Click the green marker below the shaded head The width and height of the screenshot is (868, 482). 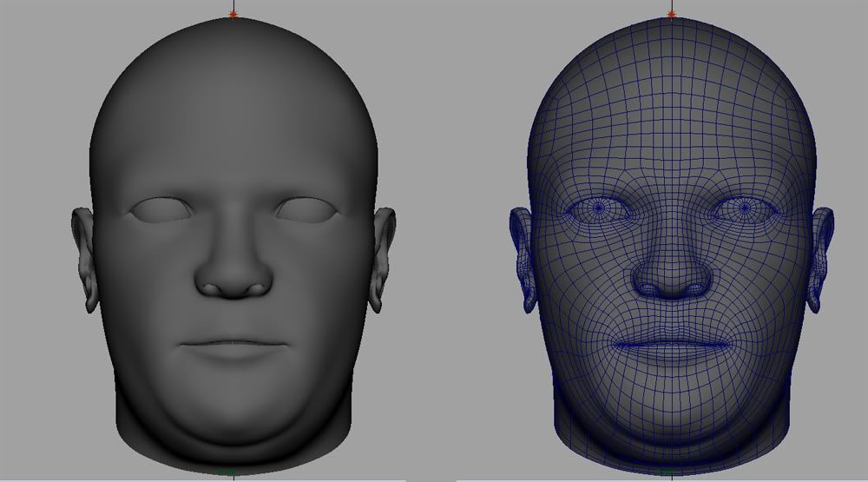227,472
